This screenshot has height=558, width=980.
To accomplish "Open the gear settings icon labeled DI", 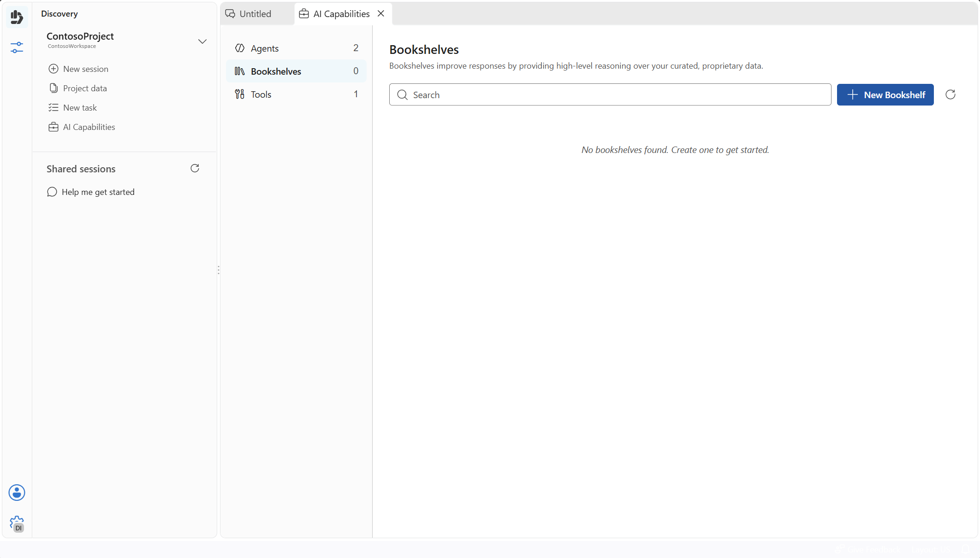I will (x=17, y=523).
